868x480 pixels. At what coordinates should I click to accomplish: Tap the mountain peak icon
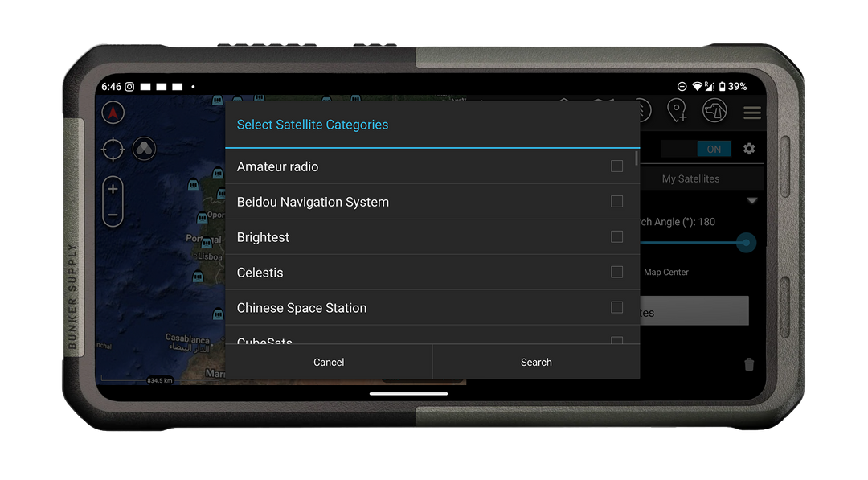(x=144, y=150)
